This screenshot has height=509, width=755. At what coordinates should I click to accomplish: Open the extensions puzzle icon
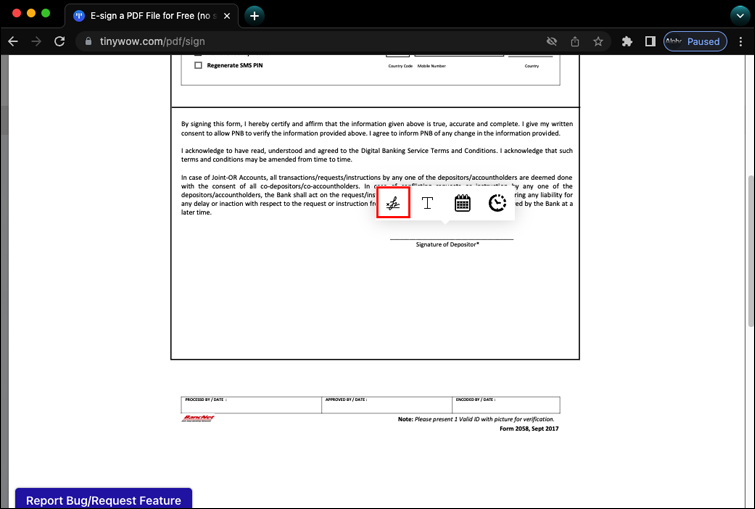[x=627, y=41]
